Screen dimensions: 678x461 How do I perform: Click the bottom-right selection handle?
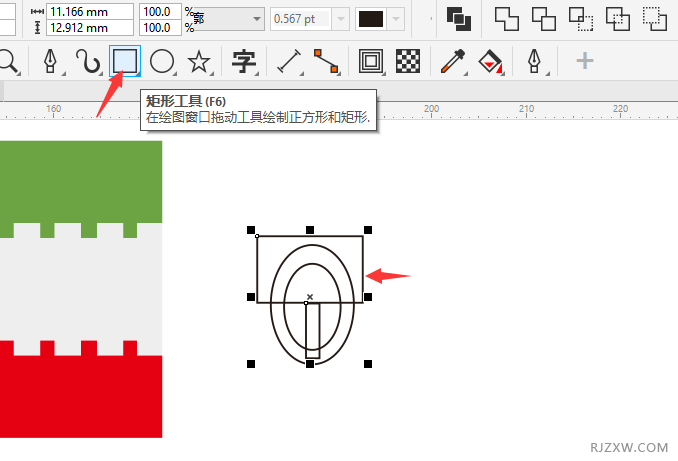tap(368, 364)
